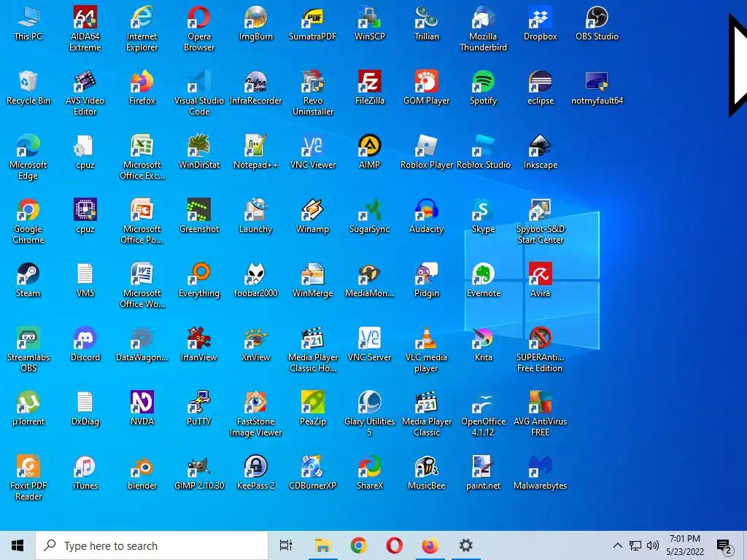Click the GOM Player icon
The image size is (747, 560).
tap(426, 88)
